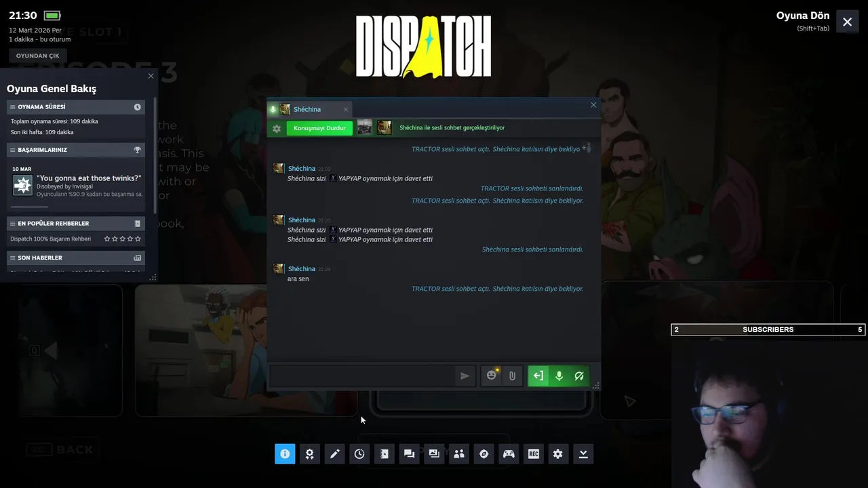Viewport: 868px width, 488px height.
Task: Open controller settings gamepad icon
Action: [509, 454]
